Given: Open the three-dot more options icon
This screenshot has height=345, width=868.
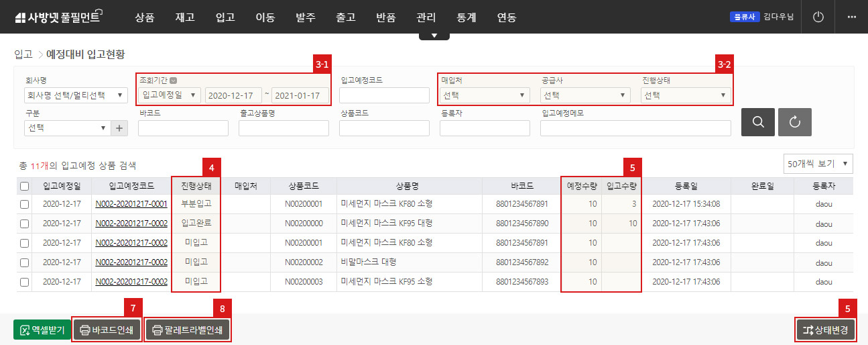Looking at the screenshot, I should tap(851, 17).
